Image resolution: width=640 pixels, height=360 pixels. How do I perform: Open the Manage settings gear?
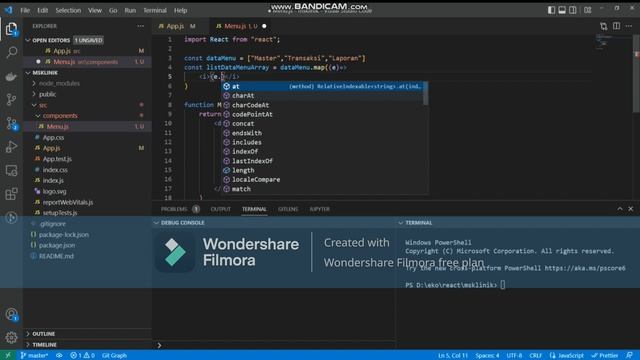tap(11, 337)
